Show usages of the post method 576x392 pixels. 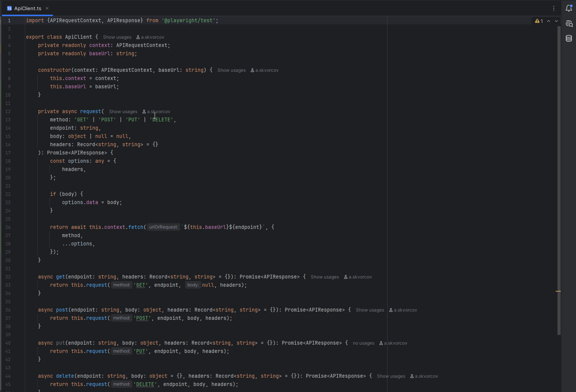[x=370, y=310]
